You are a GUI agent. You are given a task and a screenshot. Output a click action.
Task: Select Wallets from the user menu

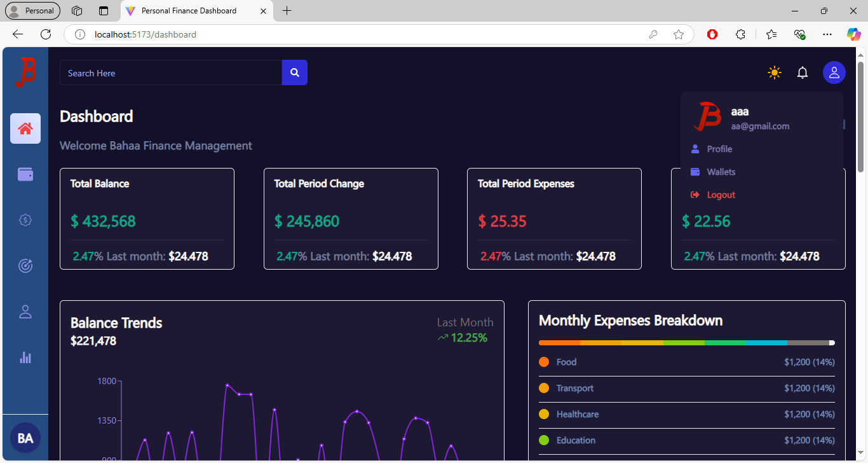click(x=721, y=172)
